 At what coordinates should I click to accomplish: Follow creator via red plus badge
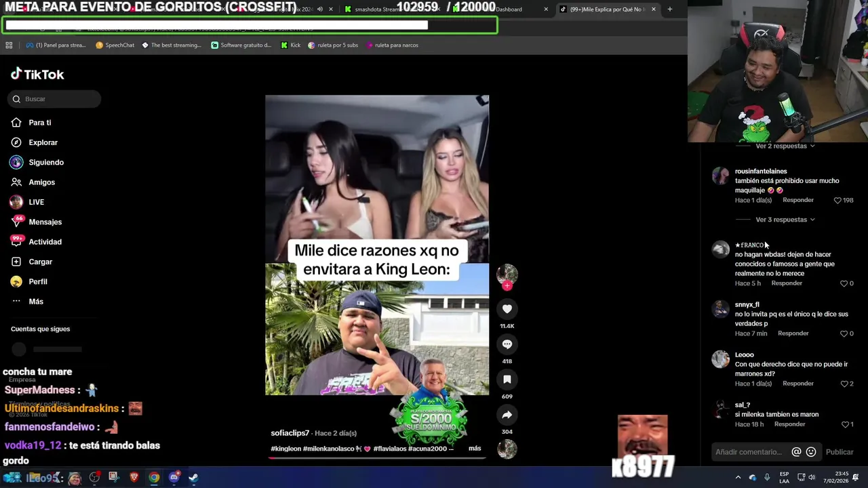pyautogui.click(x=507, y=286)
